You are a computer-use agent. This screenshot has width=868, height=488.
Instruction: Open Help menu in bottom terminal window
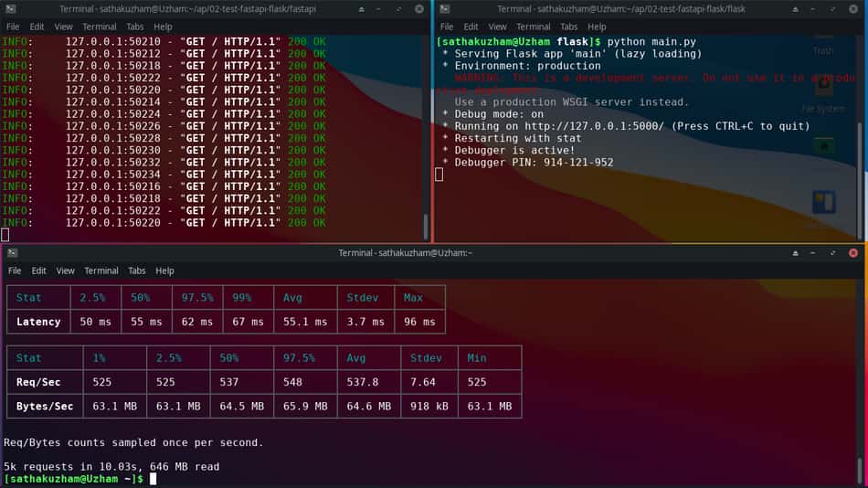(164, 271)
